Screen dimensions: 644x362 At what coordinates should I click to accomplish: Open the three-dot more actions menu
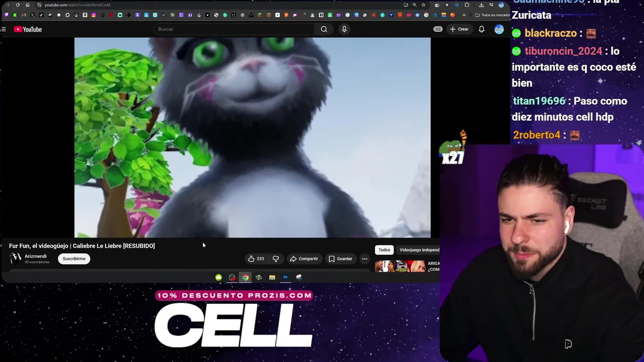click(x=365, y=258)
